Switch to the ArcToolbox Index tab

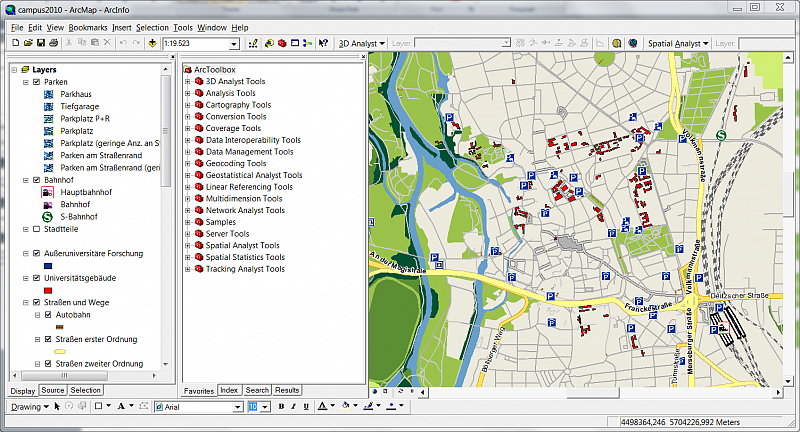[x=229, y=390]
